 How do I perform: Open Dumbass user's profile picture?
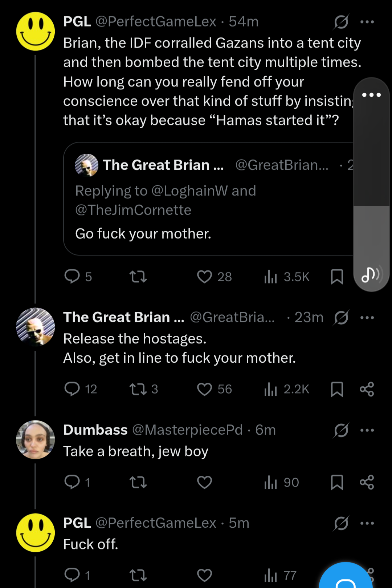[36, 440]
